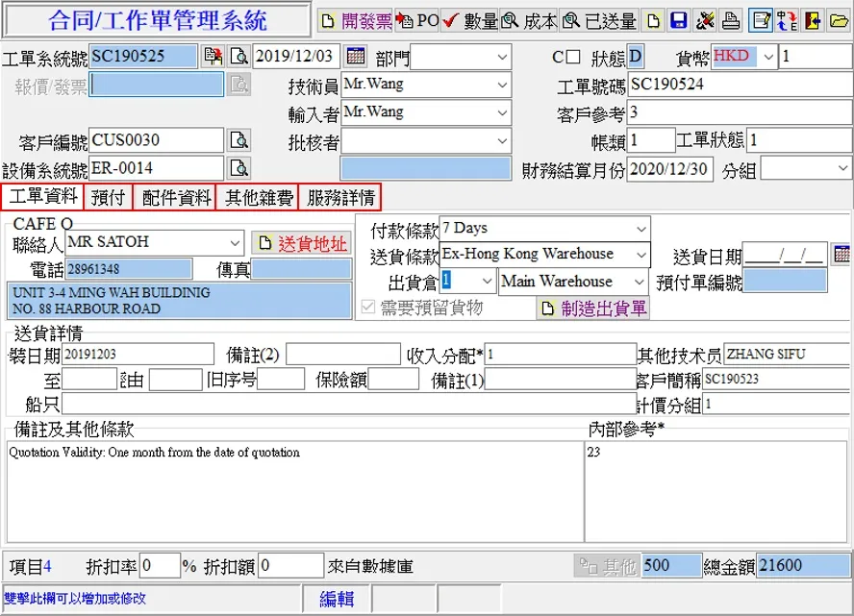The width and height of the screenshot is (854, 616).
Task: Click the 製造出貨單 button
Action: [593, 308]
